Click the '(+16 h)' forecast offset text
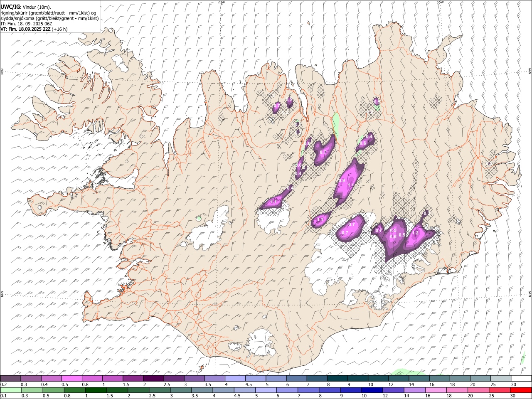Screen dimensions: 532x399 pos(59,29)
